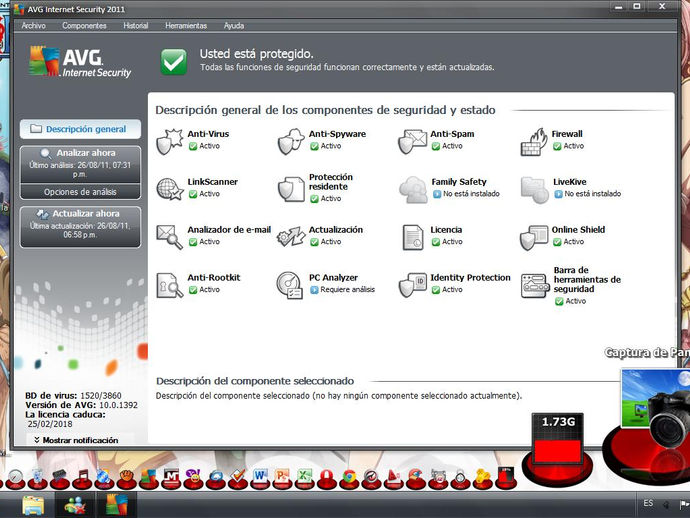Screen dimensions: 690x518
Task: Click the Versión de AVG 10.0.1392 text
Action: [x=81, y=405]
